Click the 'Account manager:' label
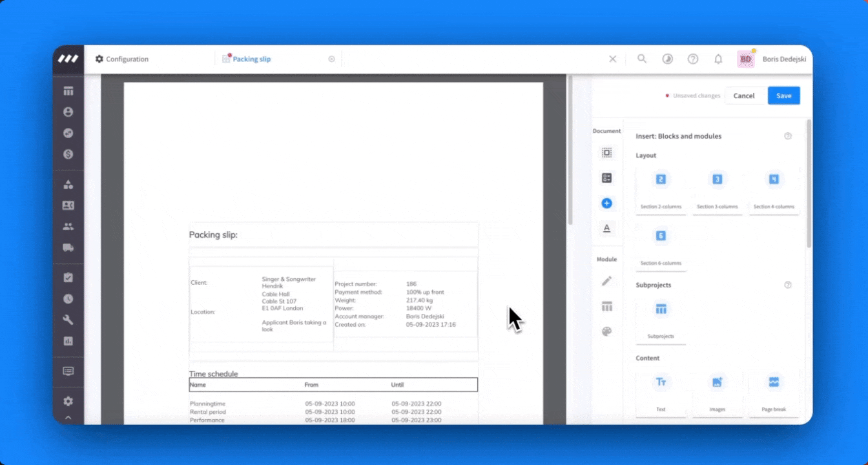This screenshot has width=868, height=465. [x=359, y=316]
